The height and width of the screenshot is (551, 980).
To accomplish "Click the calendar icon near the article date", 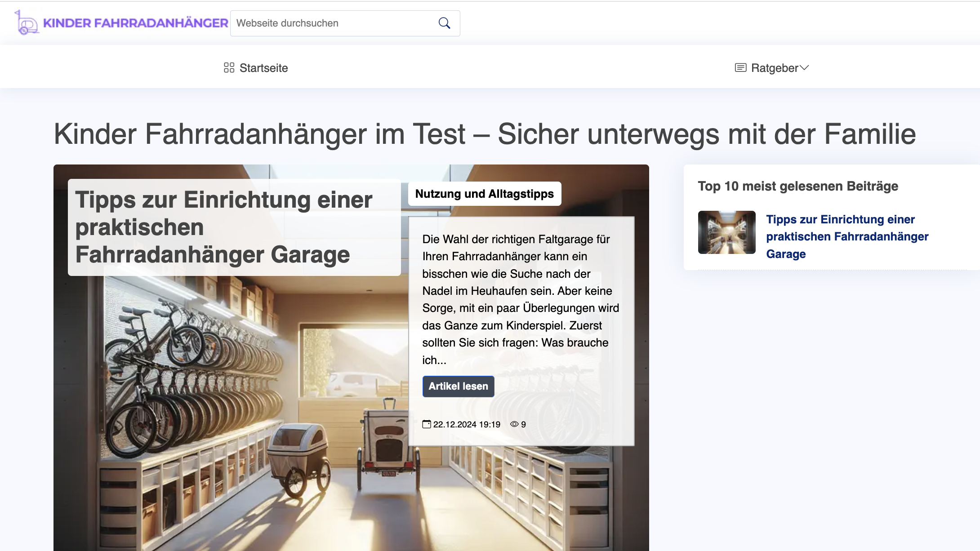I will click(428, 424).
